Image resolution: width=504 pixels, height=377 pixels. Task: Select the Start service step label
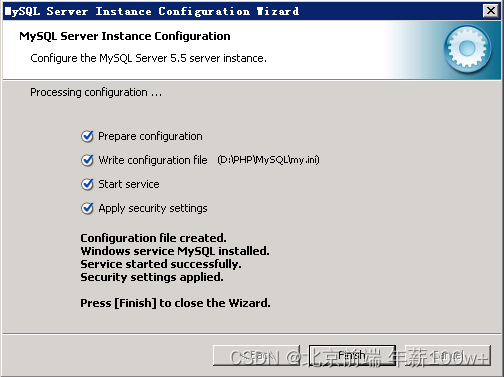pyautogui.click(x=129, y=184)
